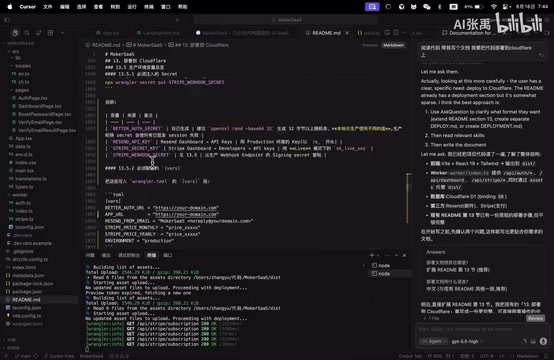Open AuthPage.tsx in the file tree

tap(33, 98)
